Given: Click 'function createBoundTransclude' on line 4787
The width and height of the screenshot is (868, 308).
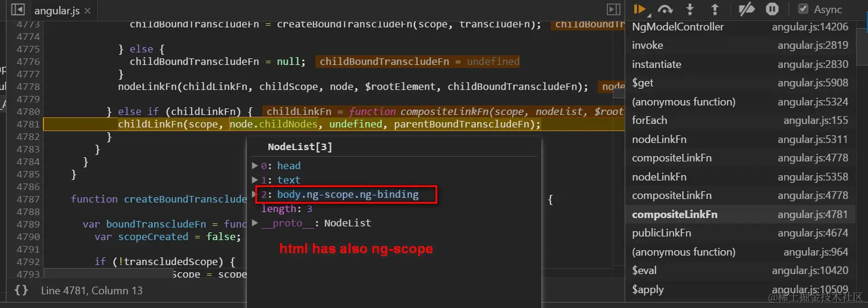Looking at the screenshot, I should click(159, 199).
